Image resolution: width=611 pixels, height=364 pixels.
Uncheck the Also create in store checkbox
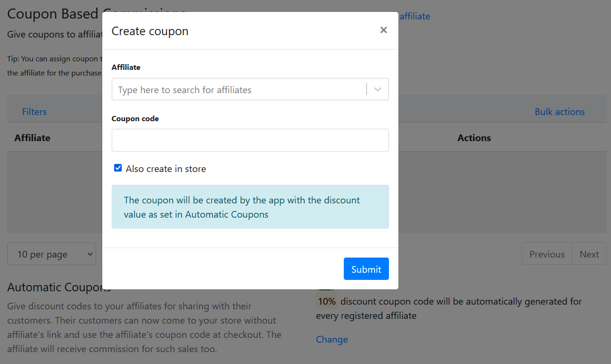click(x=118, y=168)
